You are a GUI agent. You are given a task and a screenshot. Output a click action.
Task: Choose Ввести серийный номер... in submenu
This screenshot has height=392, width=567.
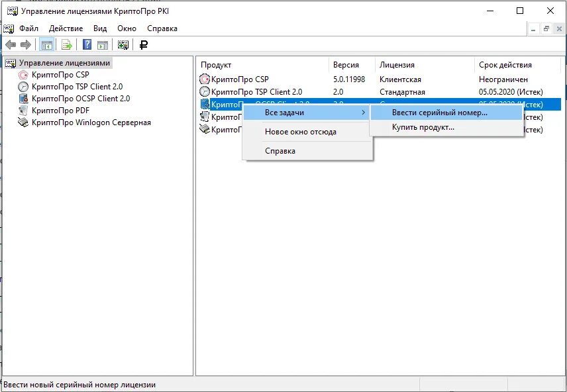(x=446, y=113)
